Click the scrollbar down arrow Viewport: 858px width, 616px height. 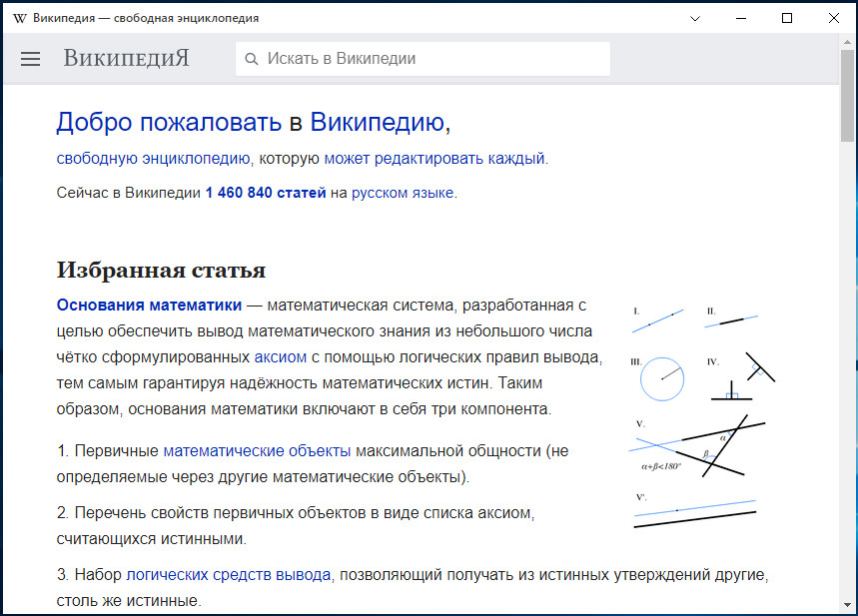848,605
